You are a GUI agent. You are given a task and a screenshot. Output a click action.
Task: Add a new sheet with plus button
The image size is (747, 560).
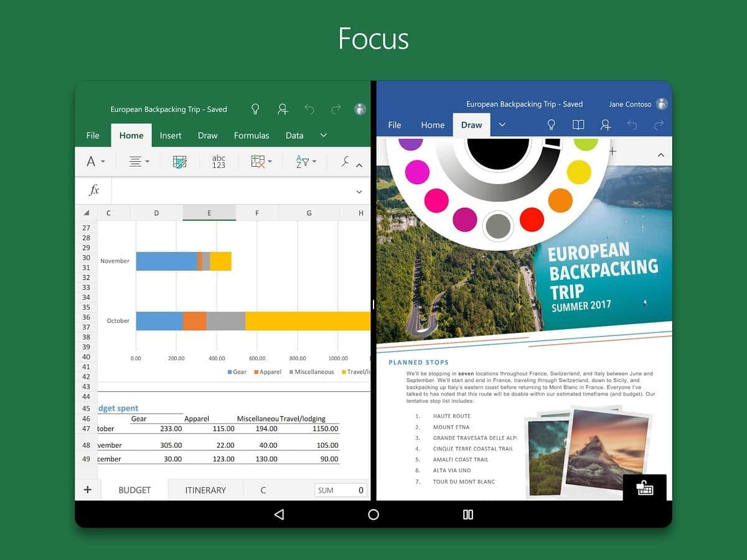coord(88,490)
